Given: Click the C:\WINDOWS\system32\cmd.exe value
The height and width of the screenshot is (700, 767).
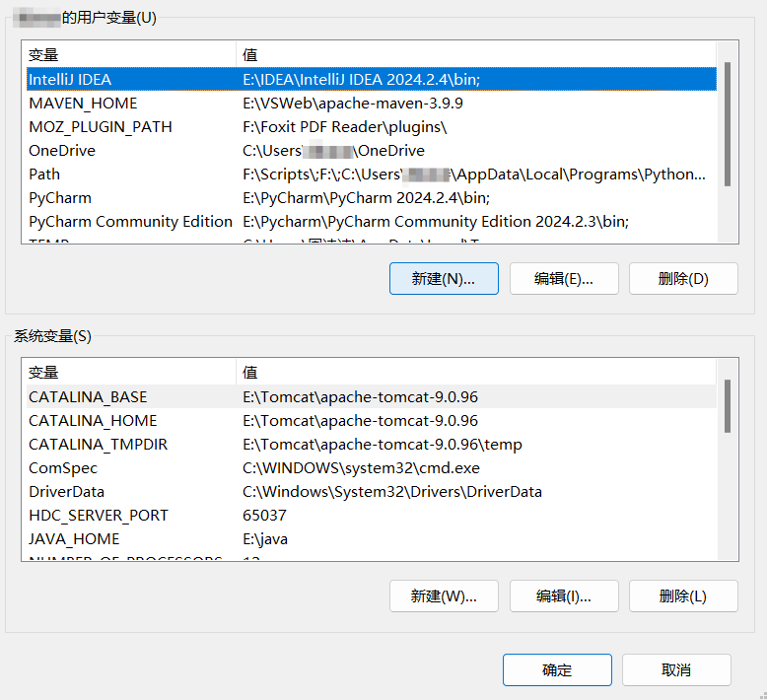Looking at the screenshot, I should (361, 468).
